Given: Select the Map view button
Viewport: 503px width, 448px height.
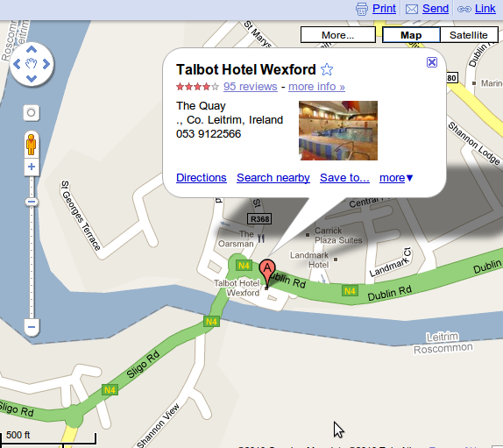Looking at the screenshot, I should (411, 35).
